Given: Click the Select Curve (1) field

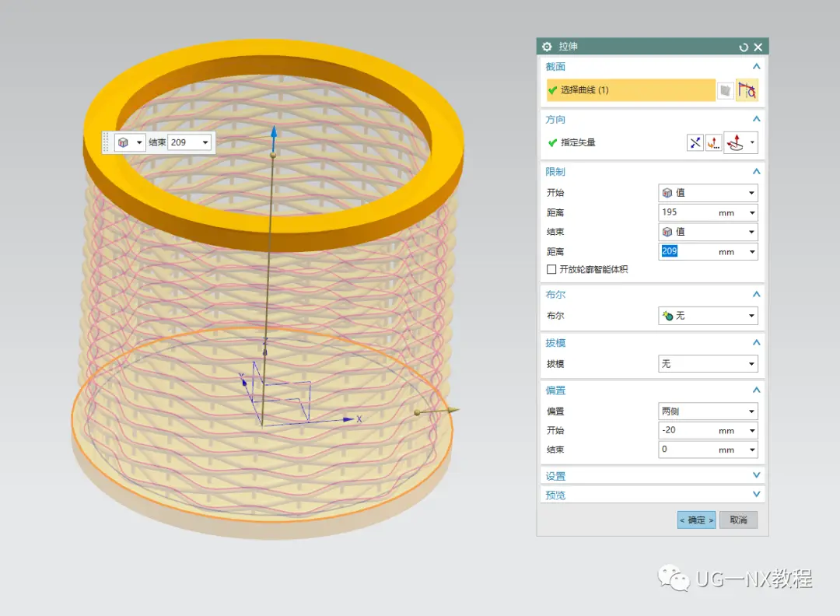Looking at the screenshot, I should tap(631, 90).
